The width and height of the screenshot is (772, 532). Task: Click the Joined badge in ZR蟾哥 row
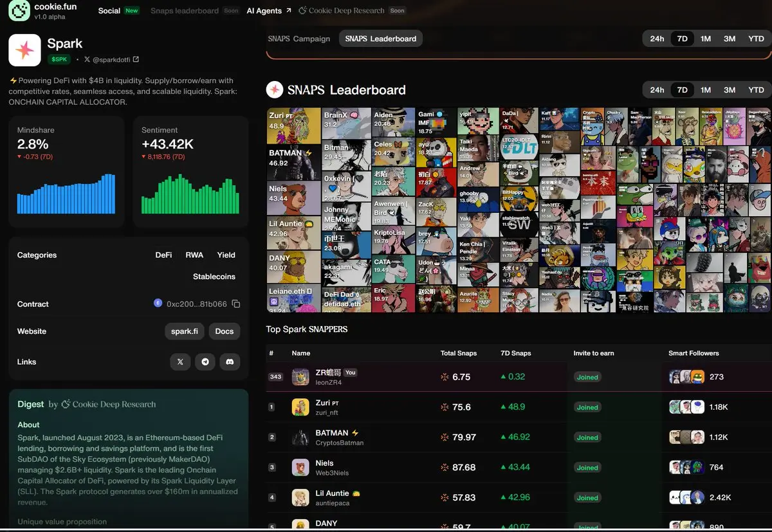[587, 377]
